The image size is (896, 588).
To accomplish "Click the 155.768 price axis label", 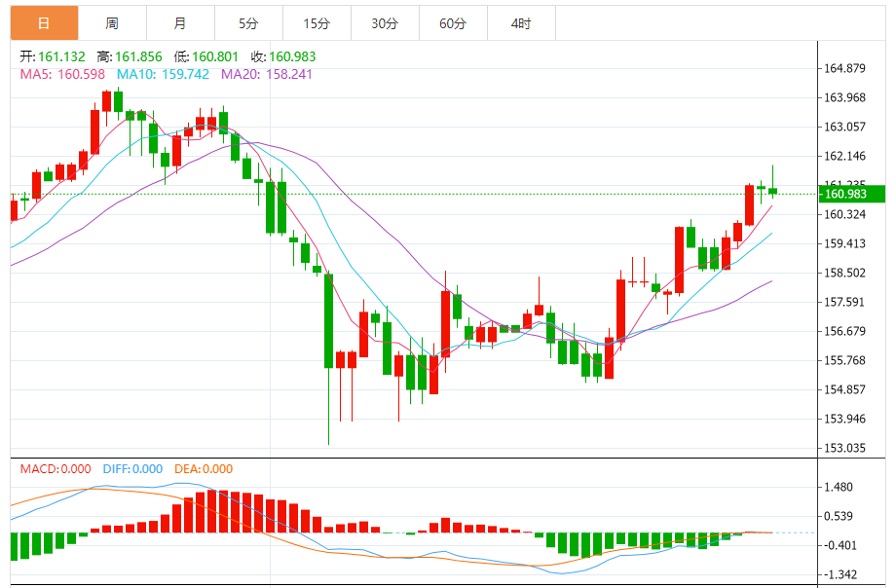I will coord(844,360).
